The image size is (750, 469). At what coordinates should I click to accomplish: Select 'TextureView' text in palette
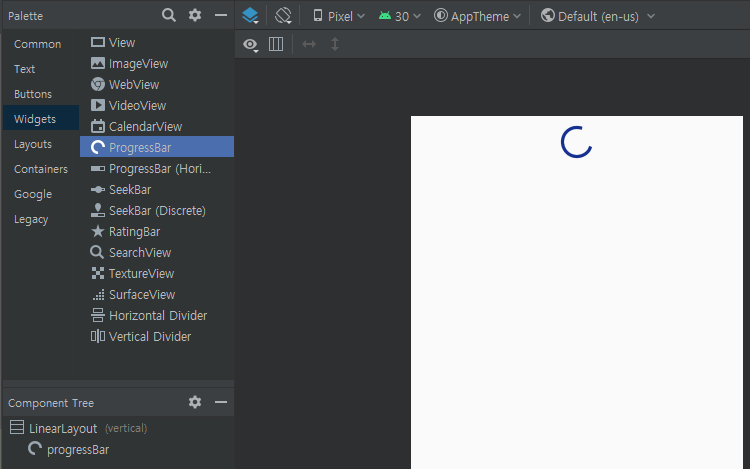[x=142, y=273]
